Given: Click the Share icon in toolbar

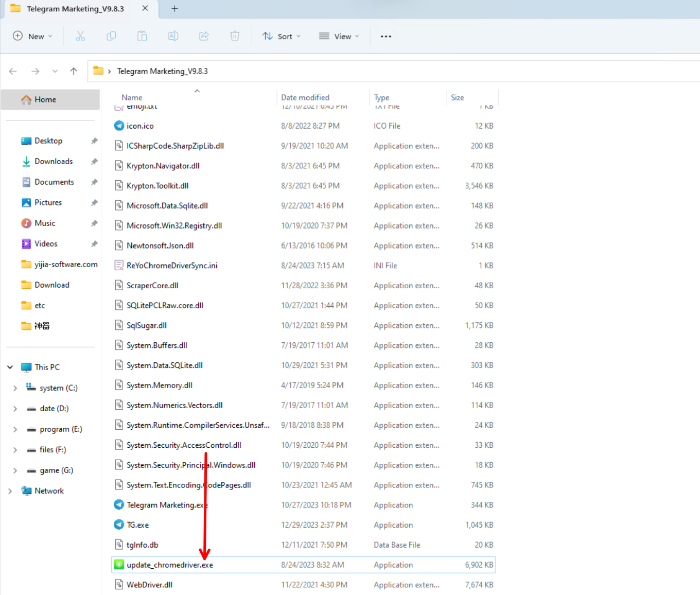Looking at the screenshot, I should coord(204,36).
